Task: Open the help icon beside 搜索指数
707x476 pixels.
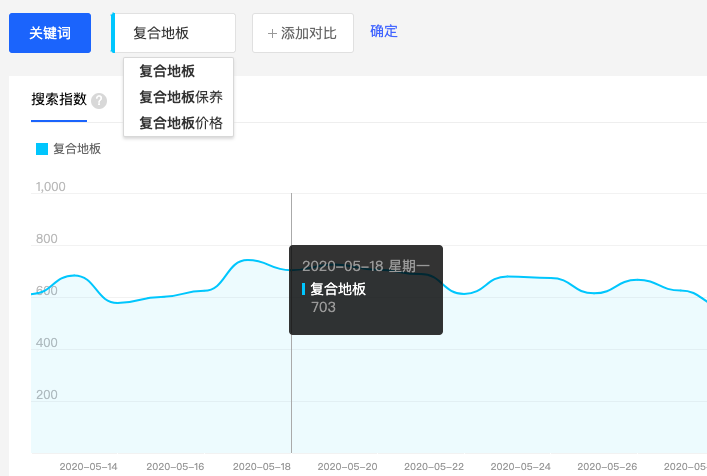Action: 99,100
